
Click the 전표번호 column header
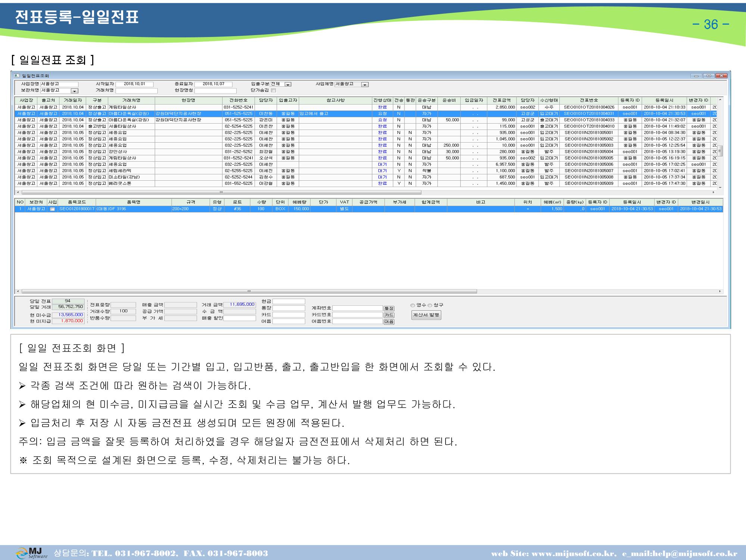[x=589, y=100]
